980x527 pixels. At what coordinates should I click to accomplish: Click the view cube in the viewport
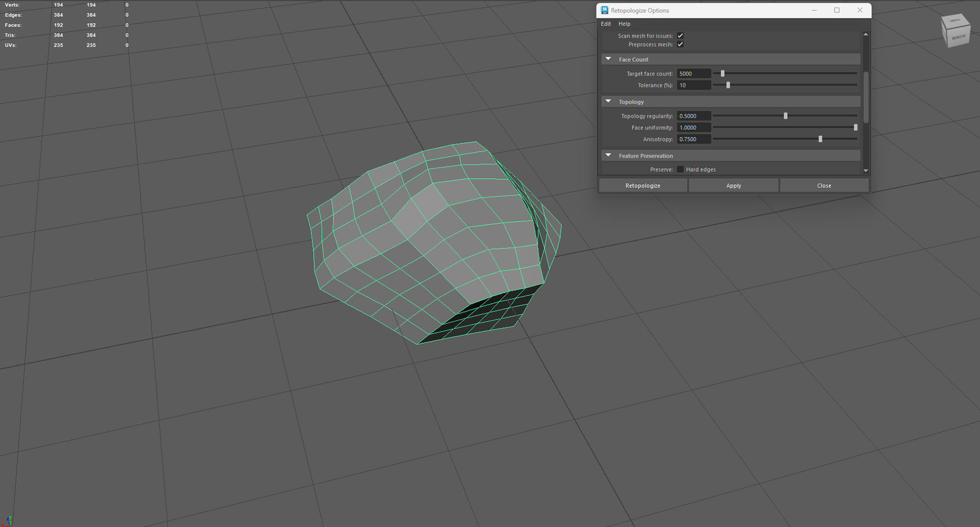pyautogui.click(x=955, y=31)
